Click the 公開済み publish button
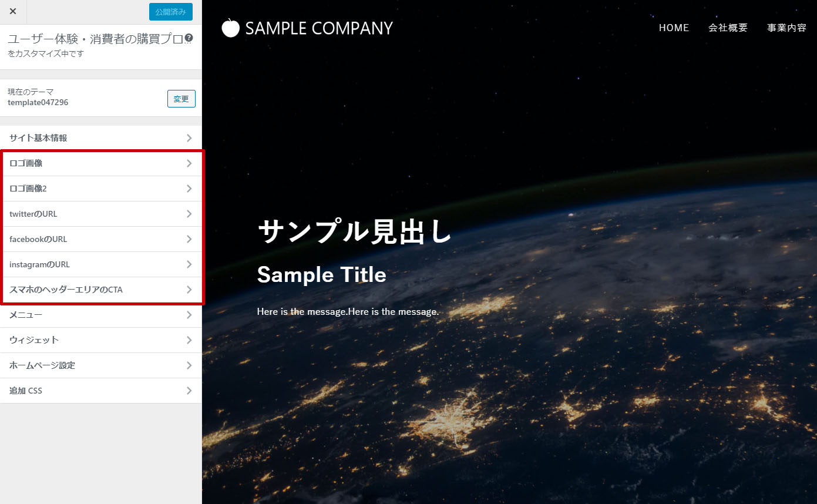Screen dimensions: 817x504 coord(170,12)
